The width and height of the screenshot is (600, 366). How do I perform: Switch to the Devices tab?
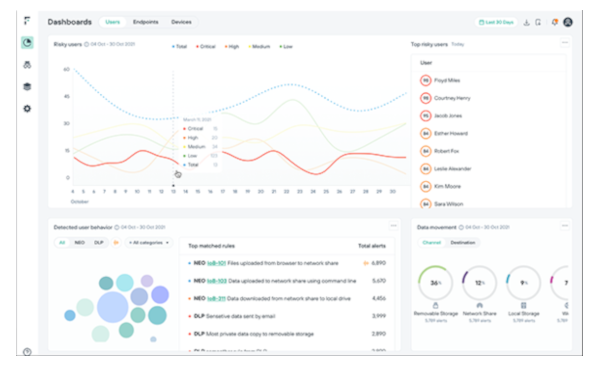[x=181, y=22]
